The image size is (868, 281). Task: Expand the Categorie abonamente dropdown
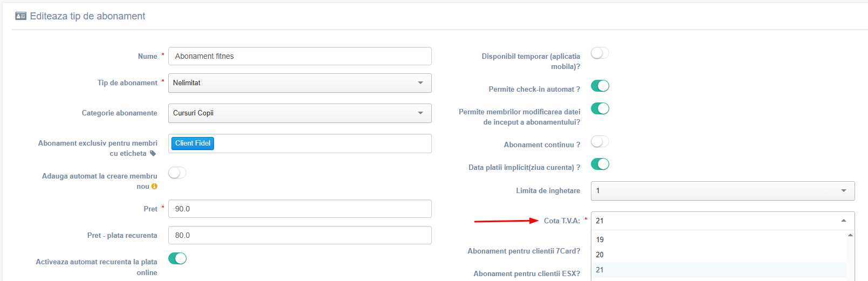[x=300, y=113]
